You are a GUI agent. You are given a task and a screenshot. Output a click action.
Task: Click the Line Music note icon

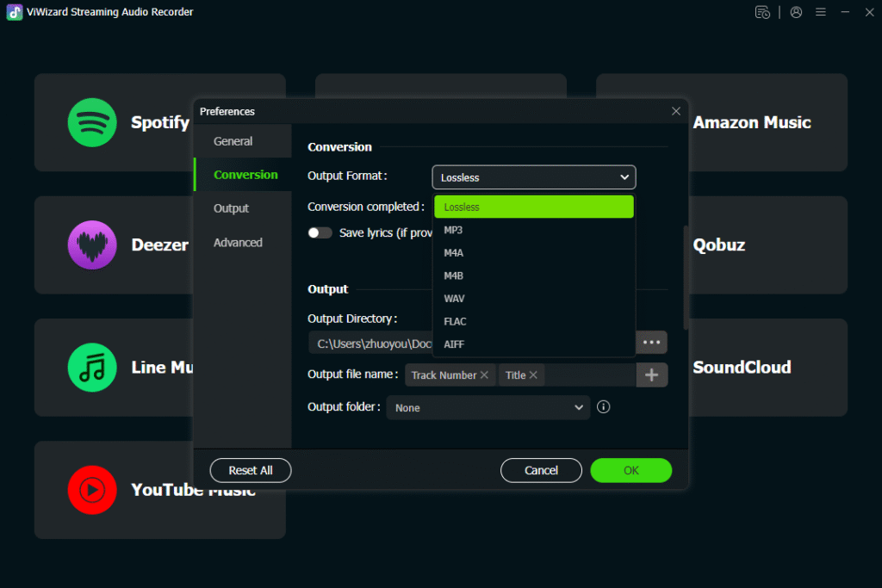click(x=92, y=368)
